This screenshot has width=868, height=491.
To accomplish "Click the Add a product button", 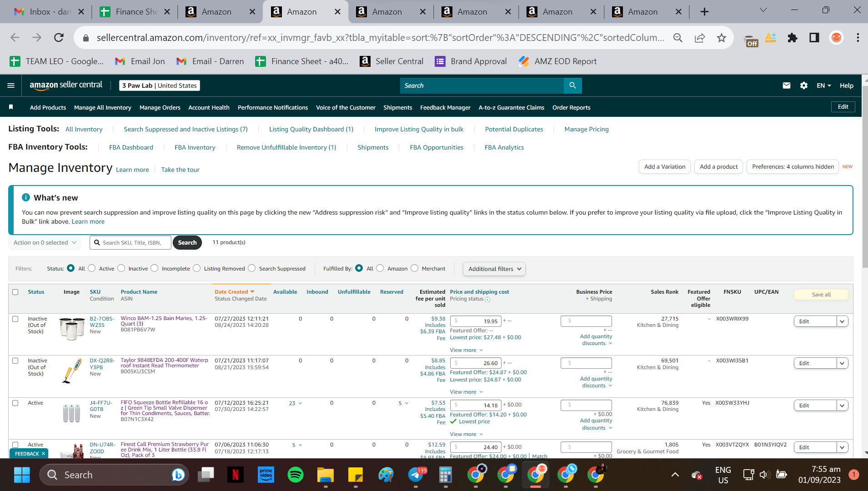I will tap(719, 167).
